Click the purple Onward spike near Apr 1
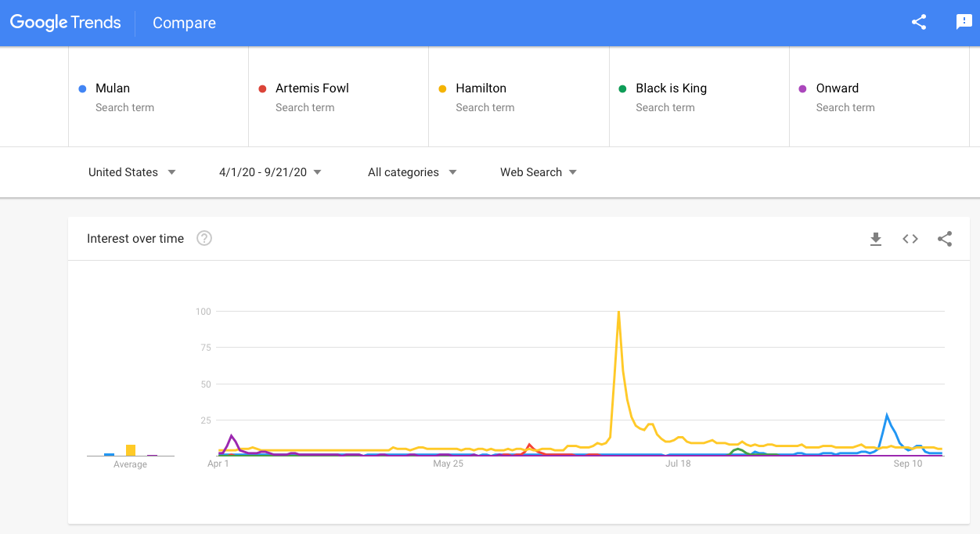The height and width of the screenshot is (534, 980). [231, 435]
